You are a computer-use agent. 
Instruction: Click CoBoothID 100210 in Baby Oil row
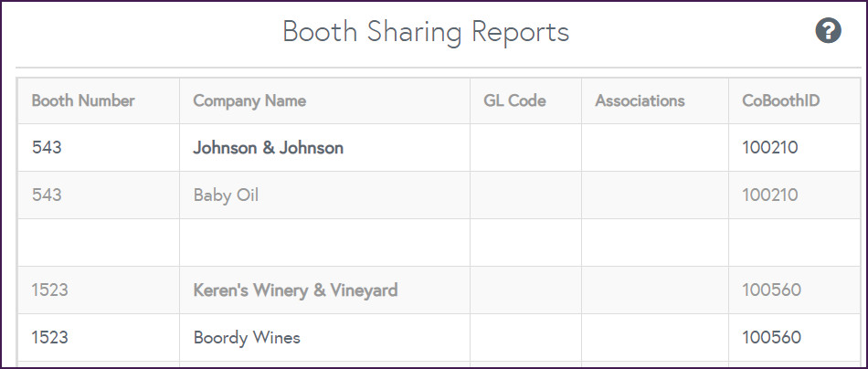tap(770, 195)
